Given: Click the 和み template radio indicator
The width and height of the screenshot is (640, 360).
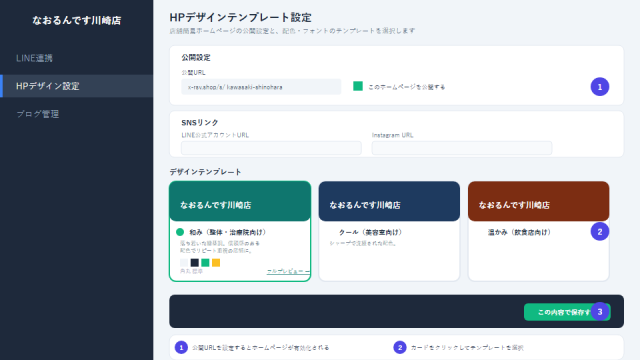Looking at the screenshot, I should 180,232.
